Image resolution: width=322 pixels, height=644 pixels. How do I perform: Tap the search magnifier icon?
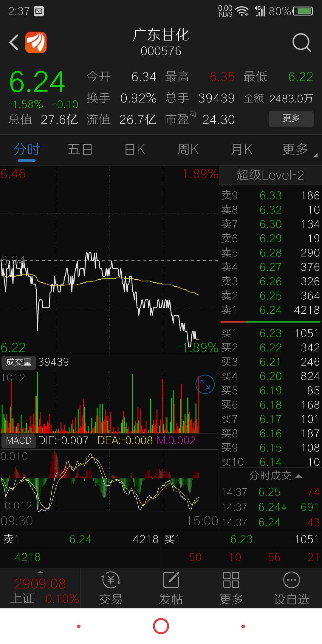tap(301, 43)
